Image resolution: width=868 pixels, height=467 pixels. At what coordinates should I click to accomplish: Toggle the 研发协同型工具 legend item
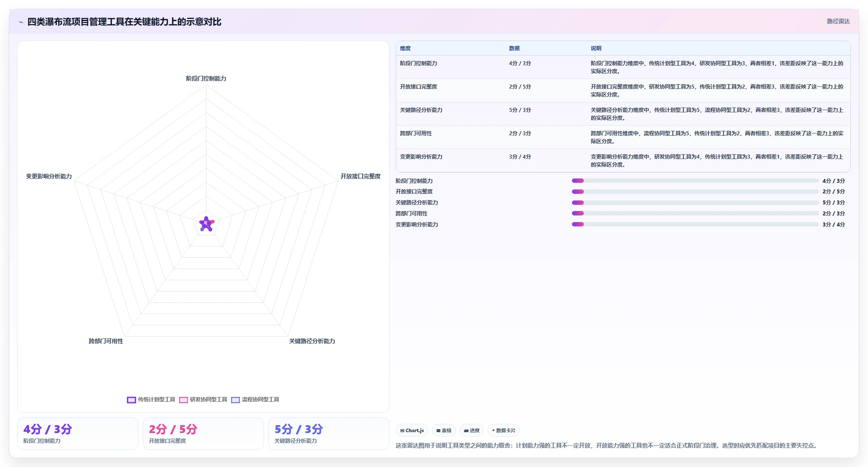(x=203, y=400)
